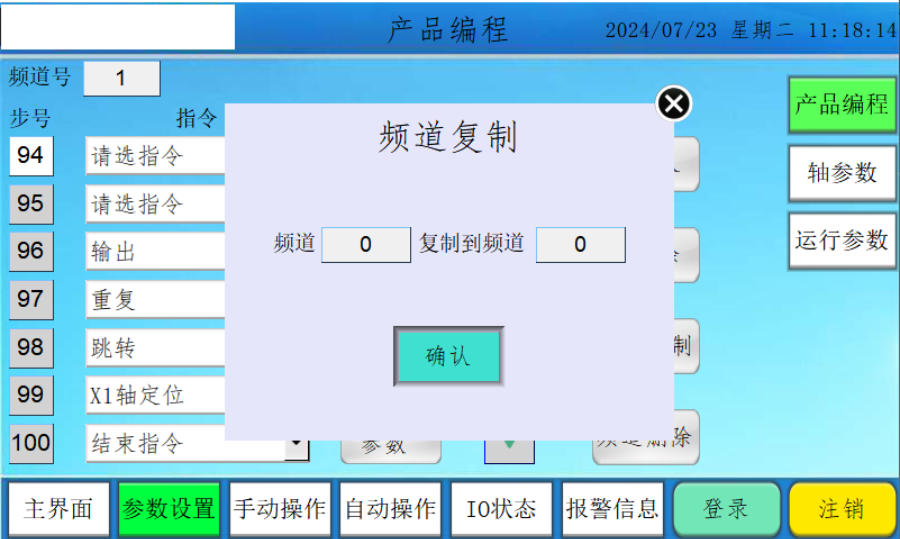Image resolution: width=900 pixels, height=539 pixels.
Task: Open 运行参数 run parameters
Action: click(841, 241)
